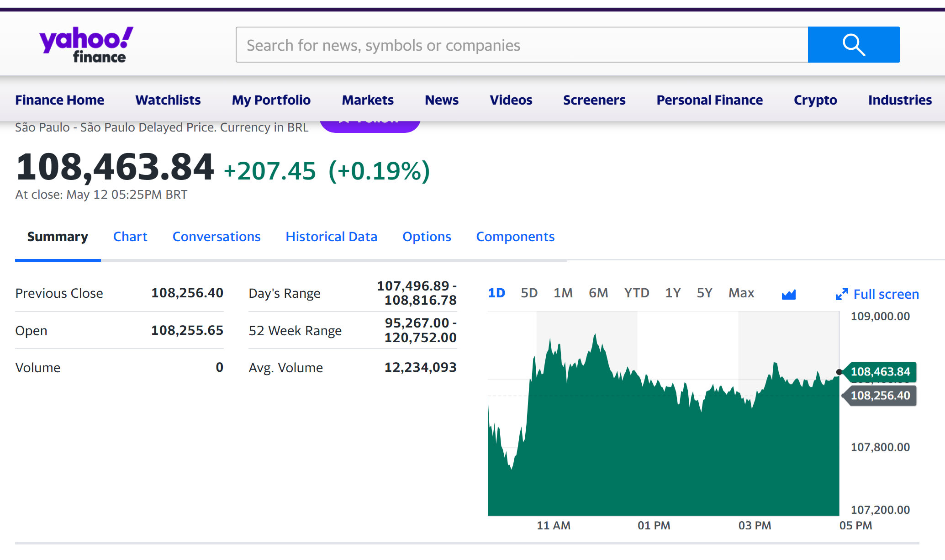Click the Yahoo Finance logo
The image size is (945, 560).
(x=86, y=45)
